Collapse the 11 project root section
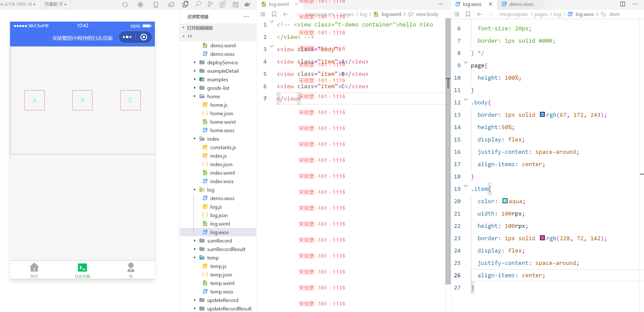 [218, 36]
